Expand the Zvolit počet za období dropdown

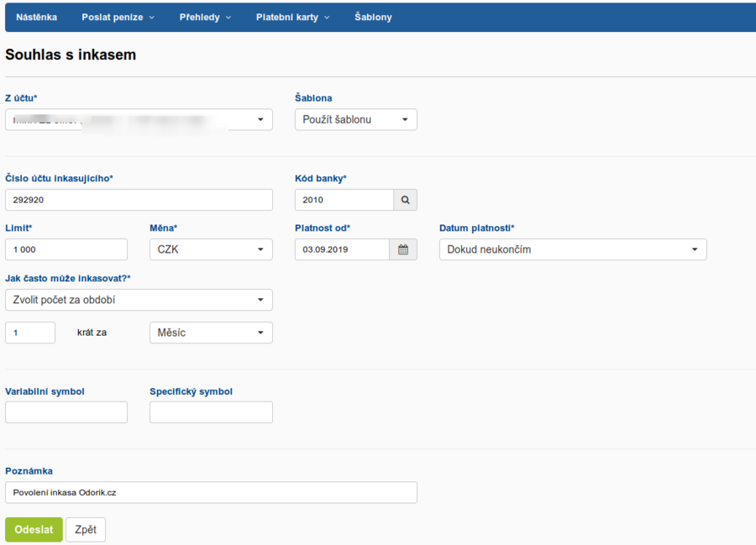coord(139,300)
